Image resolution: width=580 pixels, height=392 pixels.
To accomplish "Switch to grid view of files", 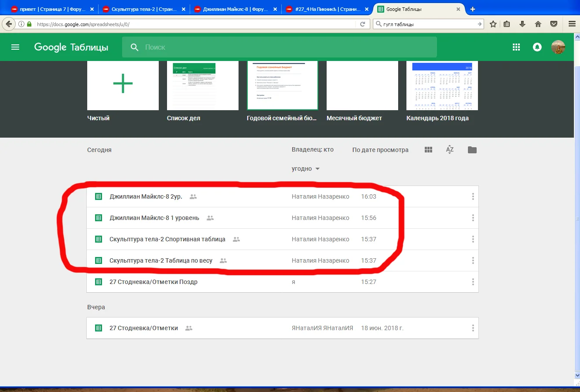I will coord(428,150).
